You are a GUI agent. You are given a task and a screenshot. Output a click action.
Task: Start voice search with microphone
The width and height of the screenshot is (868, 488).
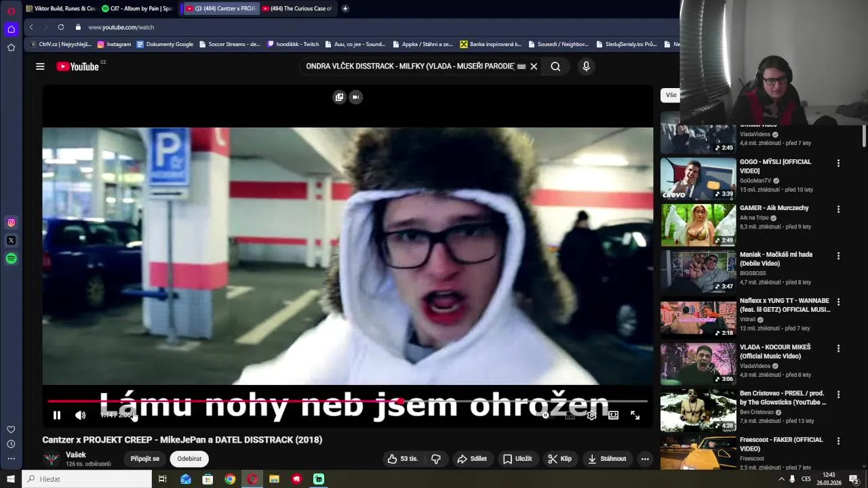click(x=586, y=66)
